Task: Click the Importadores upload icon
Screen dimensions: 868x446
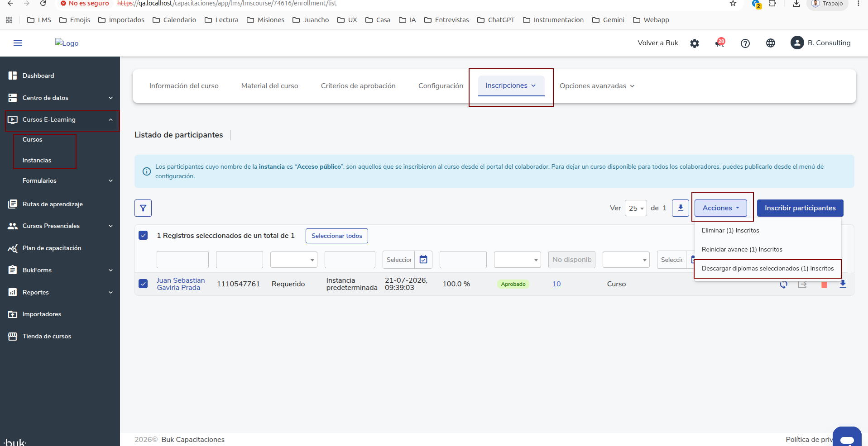Action: coord(13,314)
